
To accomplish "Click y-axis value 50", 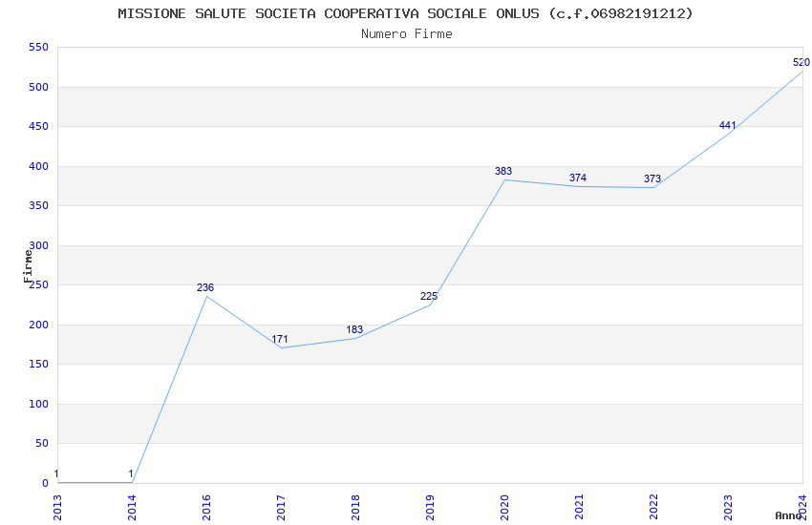I will pyautogui.click(x=42, y=443).
